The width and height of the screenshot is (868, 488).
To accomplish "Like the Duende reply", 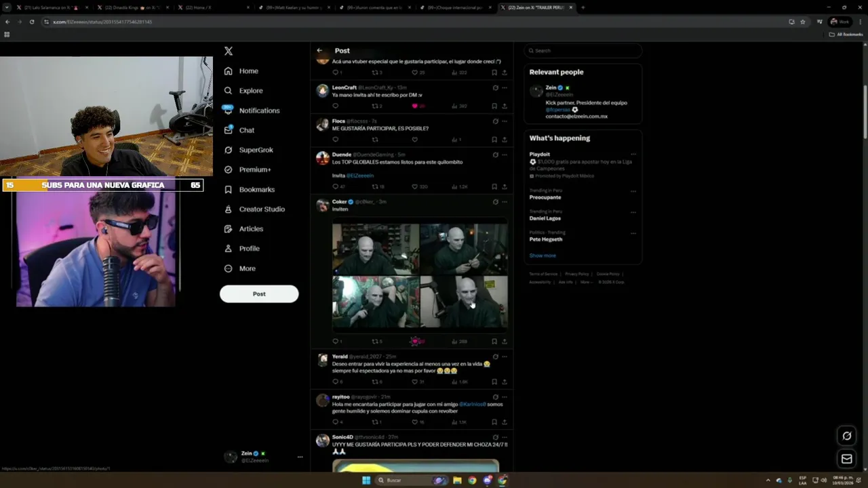I will (x=415, y=186).
